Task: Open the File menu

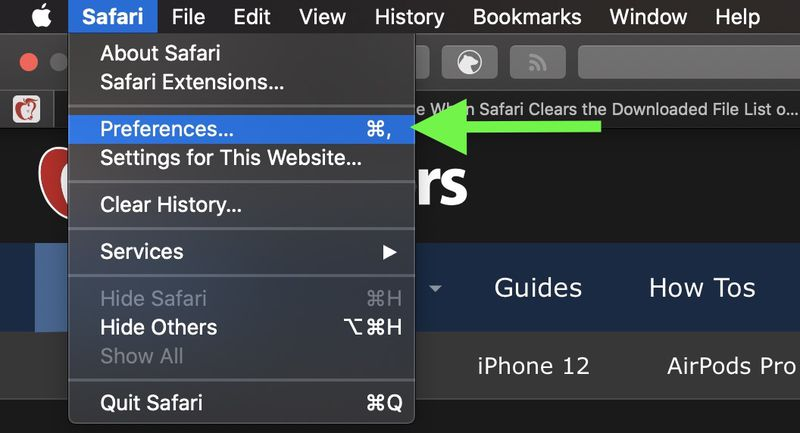Action: click(x=188, y=17)
